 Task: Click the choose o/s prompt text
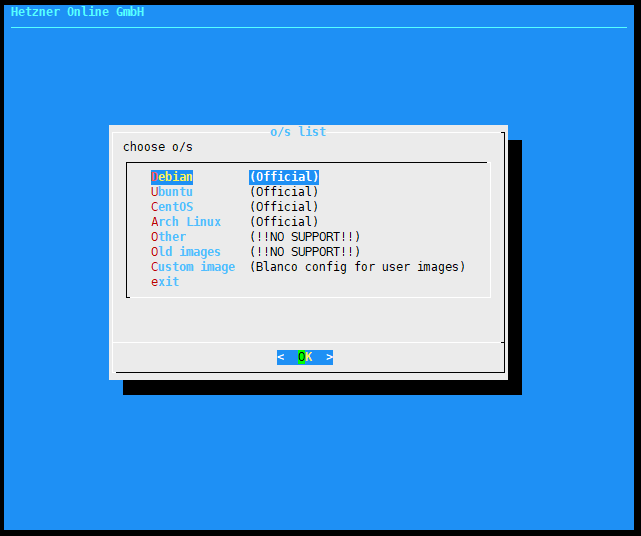point(158,147)
